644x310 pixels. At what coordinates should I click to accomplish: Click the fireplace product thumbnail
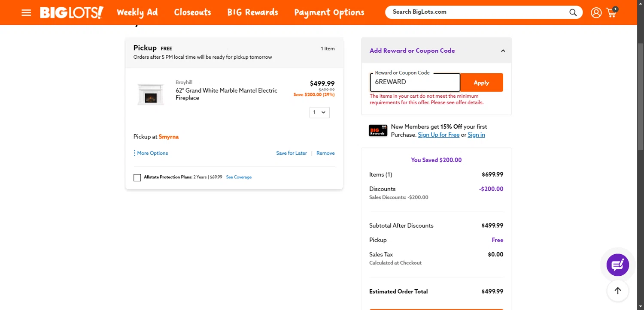click(x=150, y=94)
